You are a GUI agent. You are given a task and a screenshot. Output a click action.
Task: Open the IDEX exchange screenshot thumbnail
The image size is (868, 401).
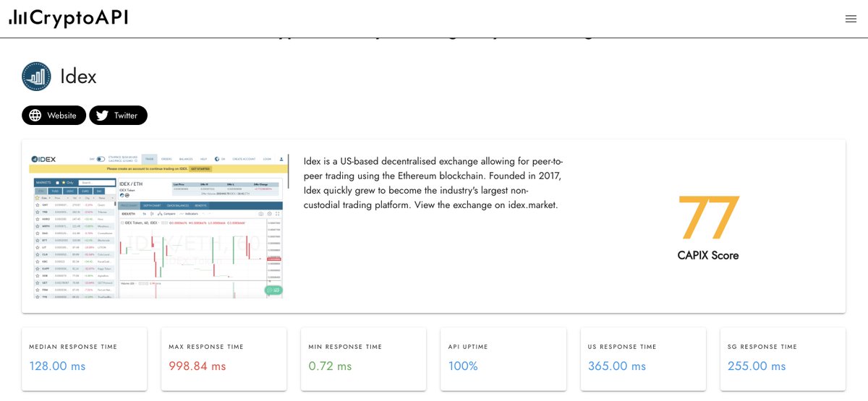158,225
